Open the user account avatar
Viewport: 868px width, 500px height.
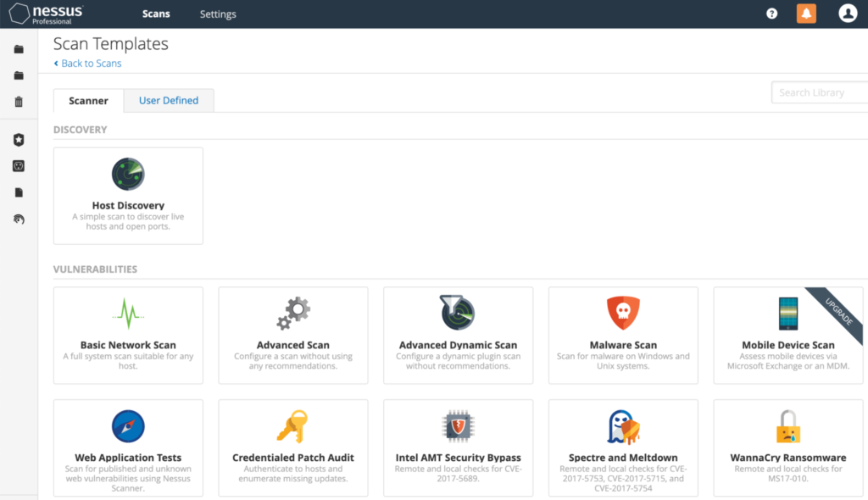tap(848, 14)
